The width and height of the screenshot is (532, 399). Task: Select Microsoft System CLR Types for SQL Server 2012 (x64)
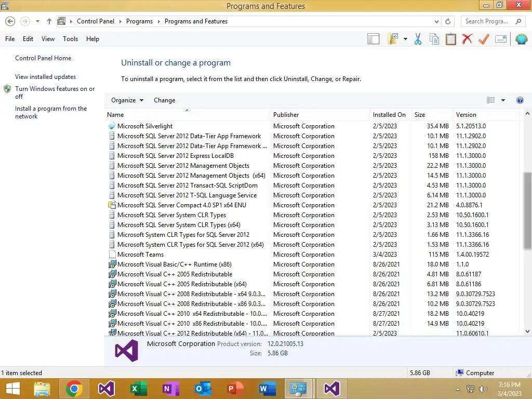pos(312,245)
